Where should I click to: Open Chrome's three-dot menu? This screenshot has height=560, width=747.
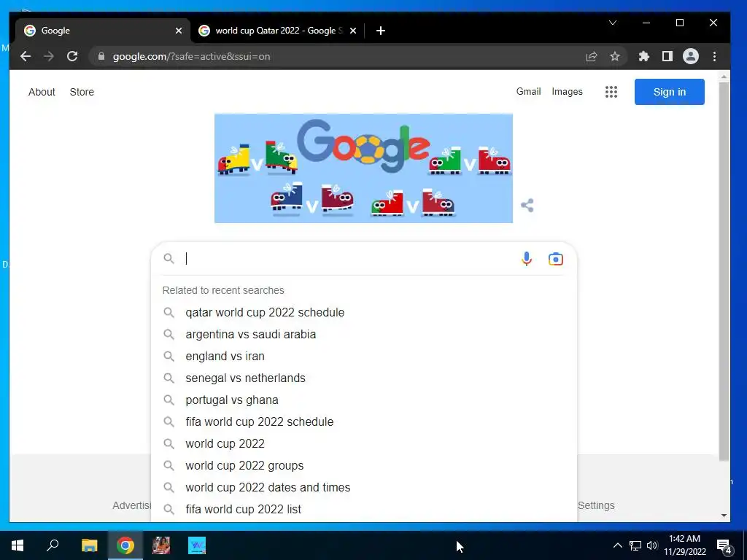[714, 56]
